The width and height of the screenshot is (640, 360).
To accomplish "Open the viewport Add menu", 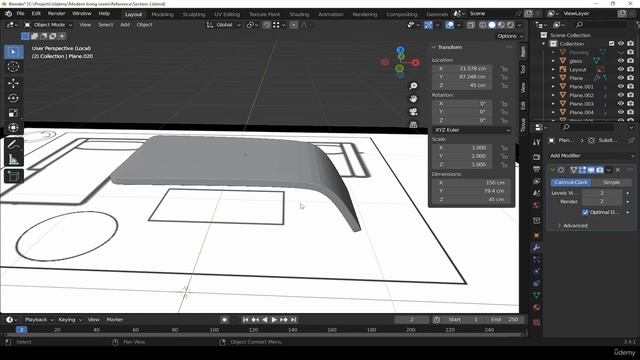I will point(125,25).
